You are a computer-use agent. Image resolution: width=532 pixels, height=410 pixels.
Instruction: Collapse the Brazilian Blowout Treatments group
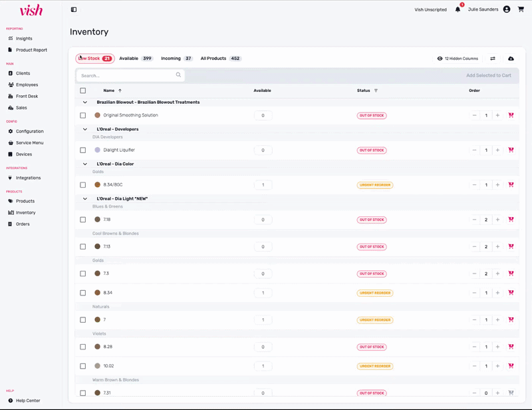coord(85,102)
